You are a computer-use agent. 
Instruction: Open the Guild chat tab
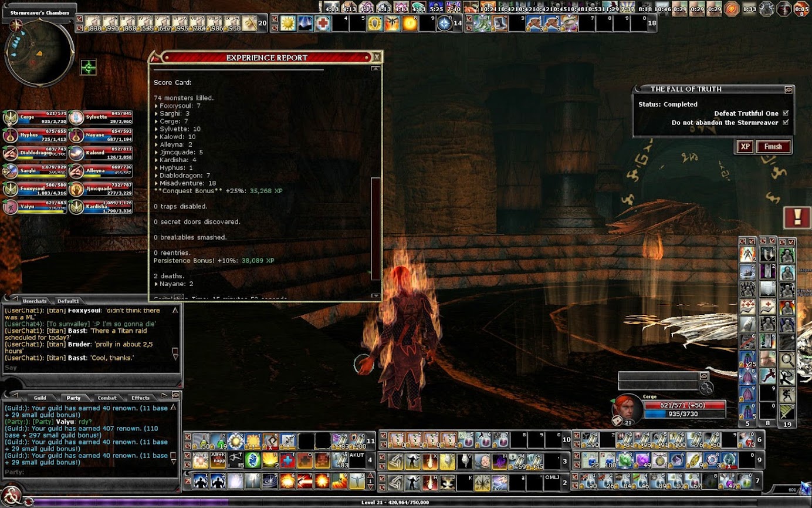coord(40,398)
